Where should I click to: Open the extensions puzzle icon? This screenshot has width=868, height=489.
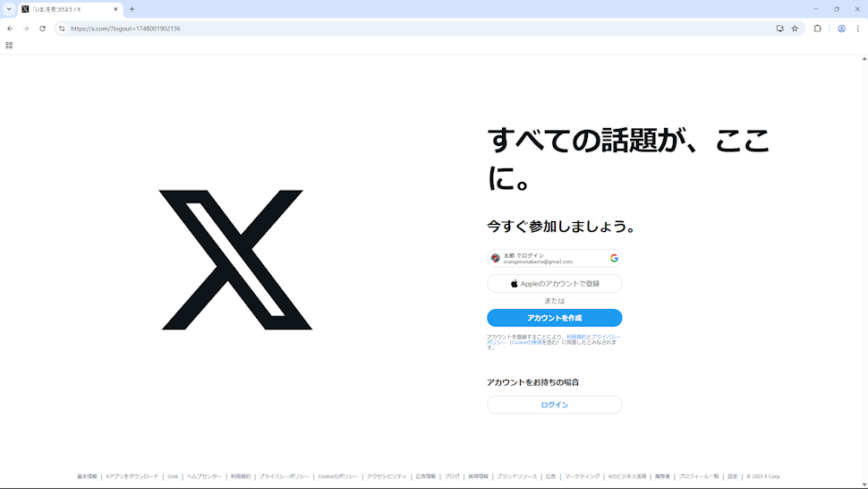818,29
